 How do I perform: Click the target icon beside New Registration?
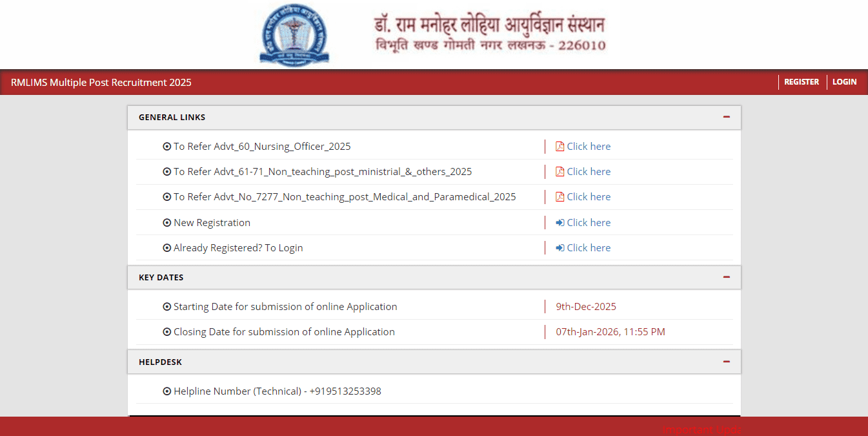tap(167, 222)
